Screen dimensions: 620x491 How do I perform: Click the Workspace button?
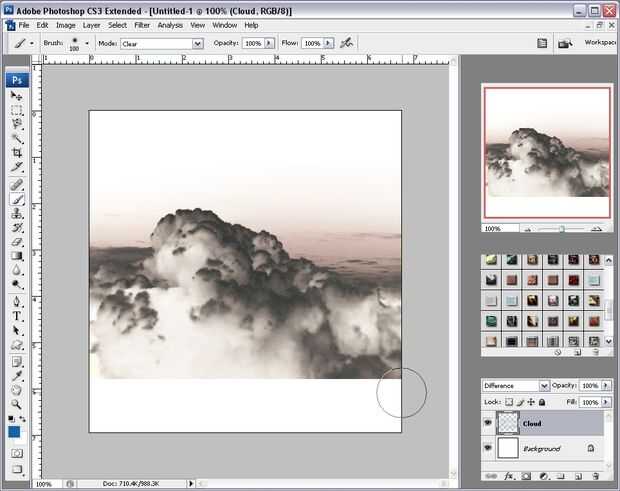pyautogui.click(x=601, y=44)
